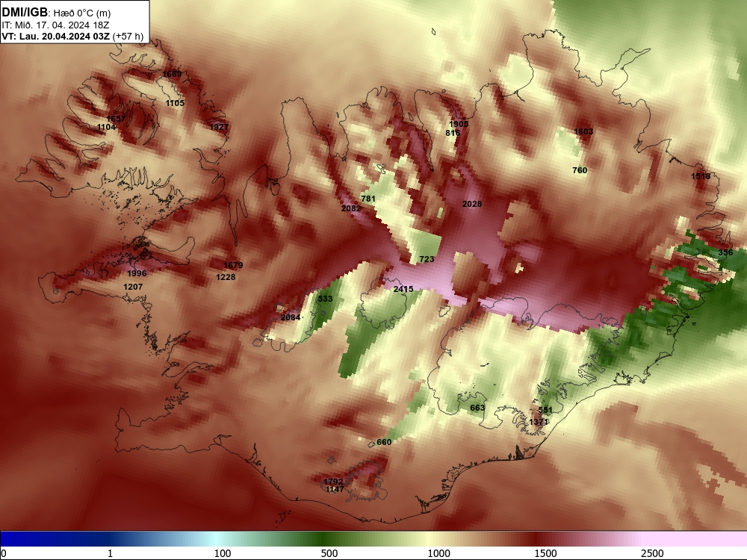
Task: Click the 1000 tick on the colour scale
Action: [x=438, y=553]
